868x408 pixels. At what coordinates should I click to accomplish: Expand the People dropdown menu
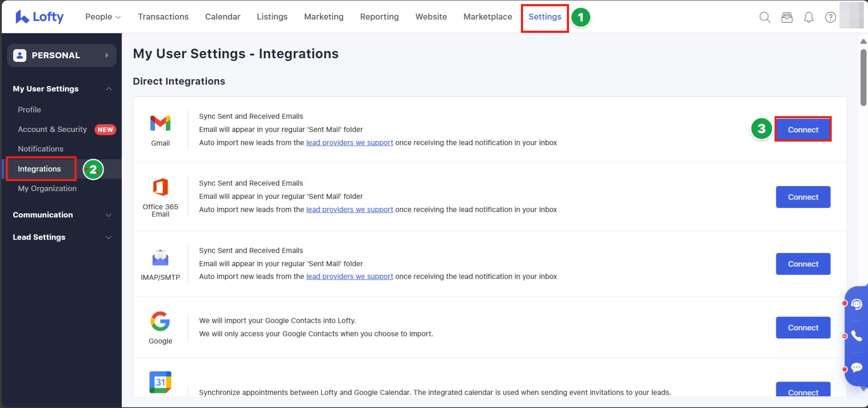tap(103, 17)
